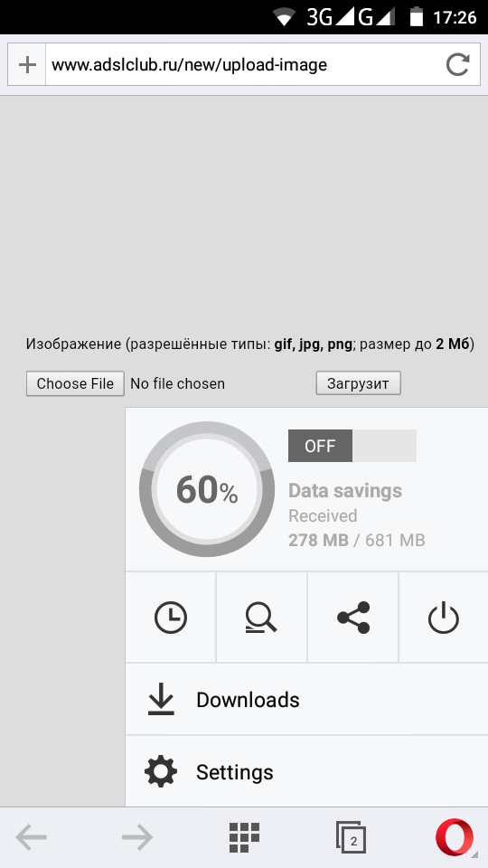Click the Загрузит upload button
Screen dimensions: 488x868
(x=358, y=383)
